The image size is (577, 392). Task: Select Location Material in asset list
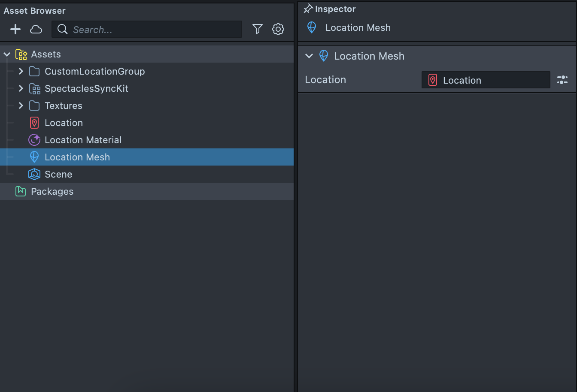[83, 140]
